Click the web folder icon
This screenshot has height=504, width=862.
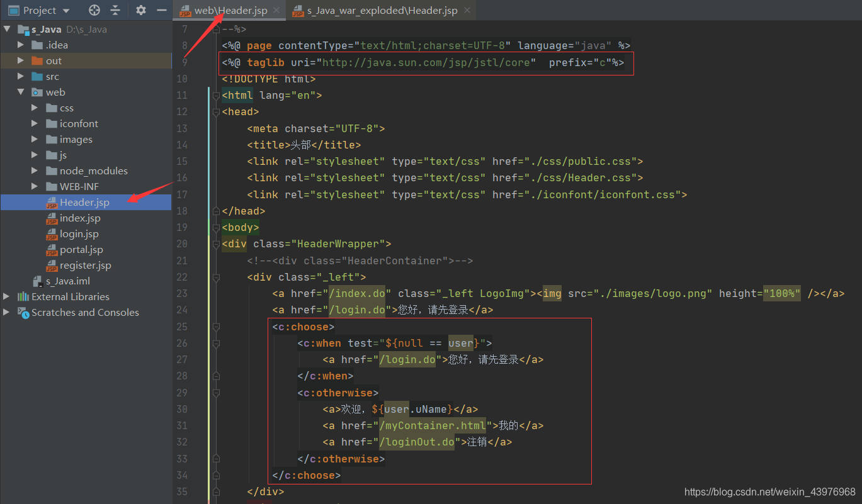pyautogui.click(x=37, y=92)
